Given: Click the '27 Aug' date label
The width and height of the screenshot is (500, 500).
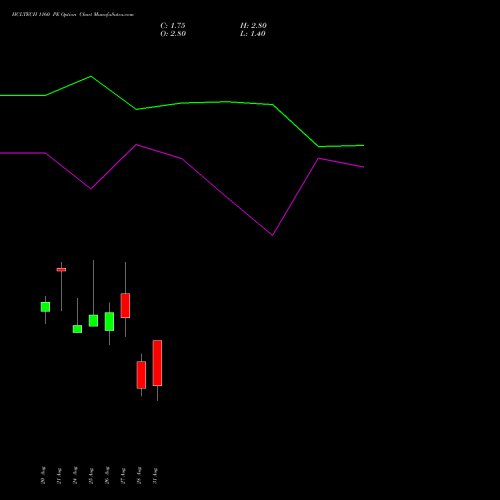Looking at the screenshot, I should (123, 475).
